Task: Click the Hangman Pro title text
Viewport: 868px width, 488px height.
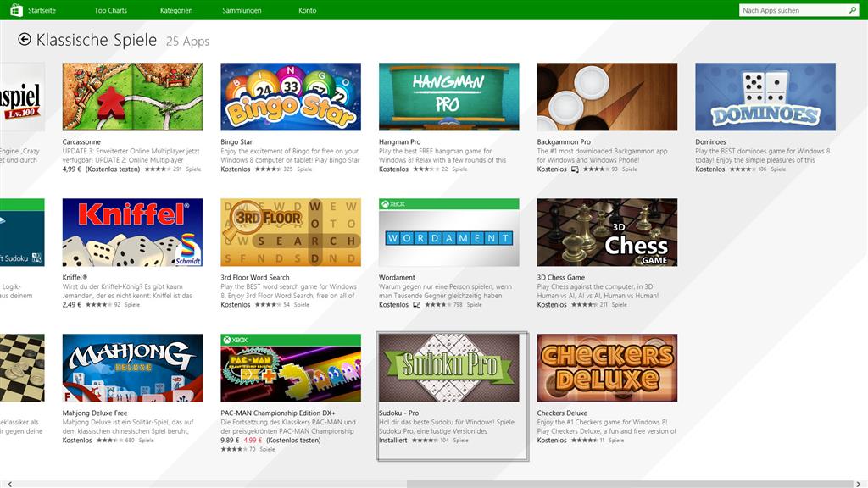Action: pyautogui.click(x=400, y=142)
